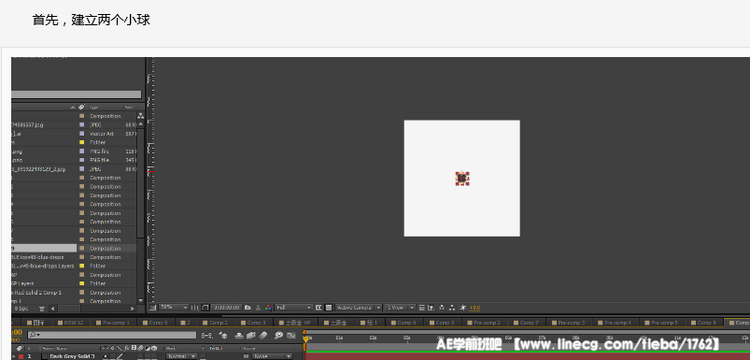
Task: Switch to the Pre-comp 4 timeline tab
Action: coord(617,323)
